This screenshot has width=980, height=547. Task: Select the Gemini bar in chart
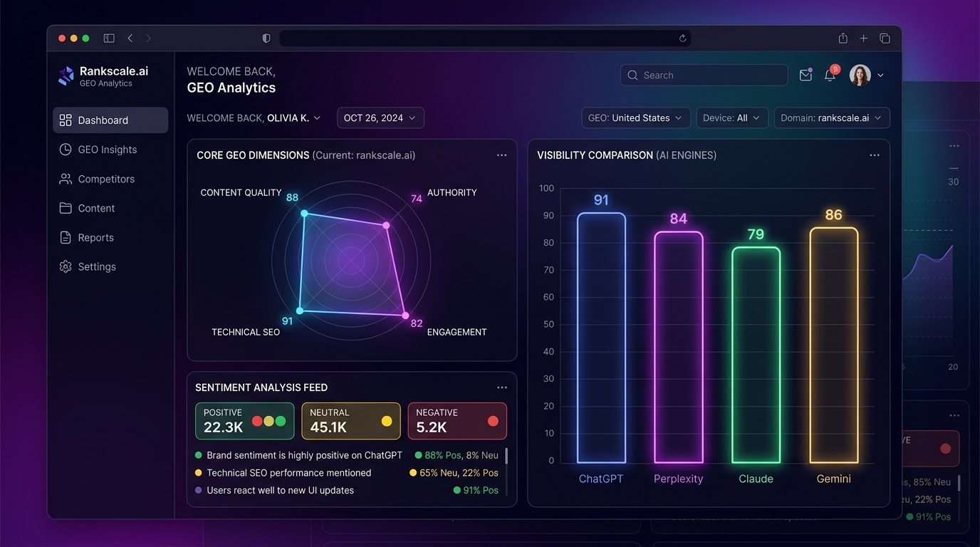(833, 345)
